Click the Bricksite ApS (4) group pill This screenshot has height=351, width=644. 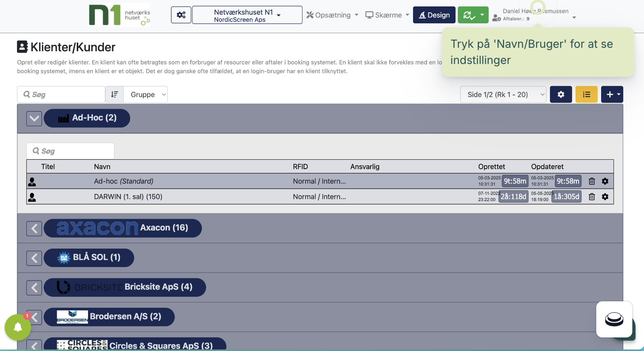tap(125, 287)
